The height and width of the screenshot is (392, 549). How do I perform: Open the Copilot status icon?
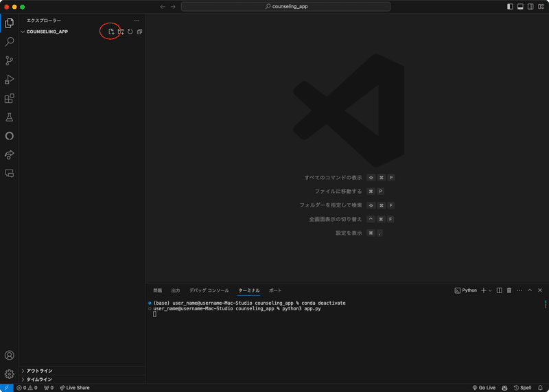click(504, 388)
